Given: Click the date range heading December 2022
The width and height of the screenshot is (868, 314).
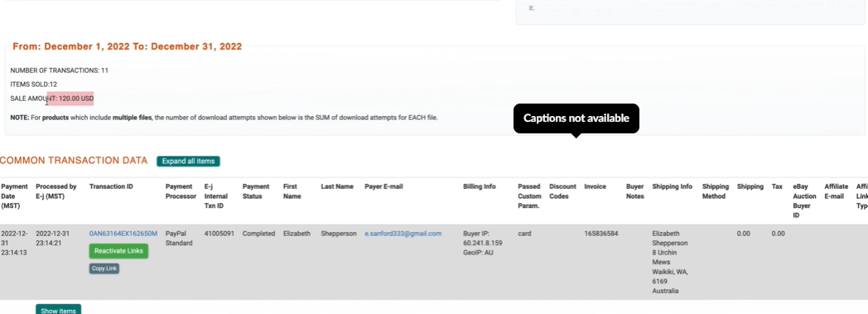Looking at the screenshot, I should (x=128, y=46).
